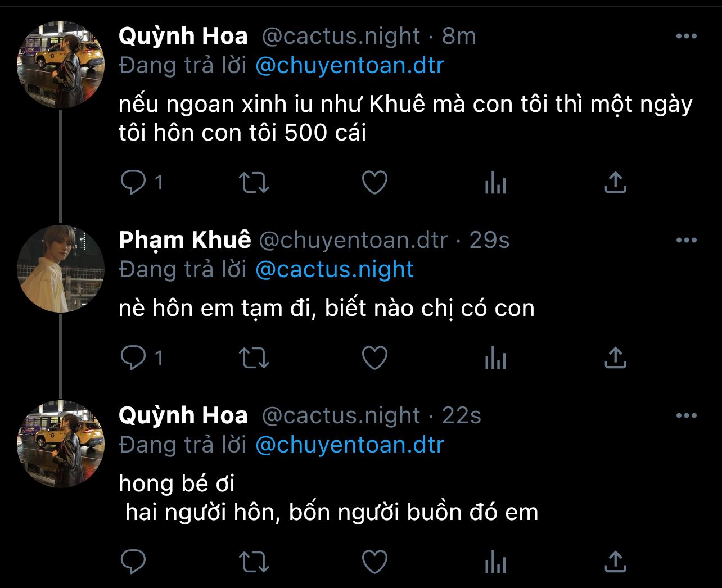Retweet the tweet about 500 kisses

(x=254, y=183)
